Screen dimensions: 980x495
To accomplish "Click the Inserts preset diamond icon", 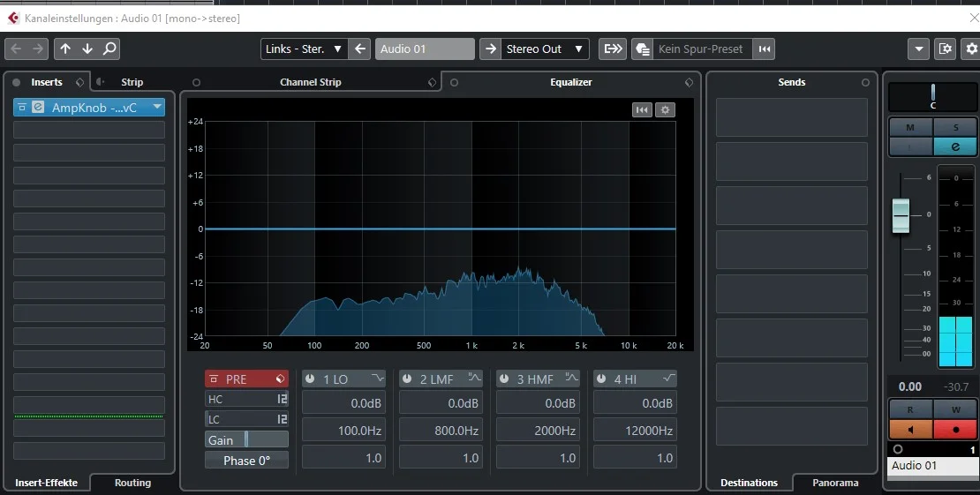I will (x=80, y=82).
